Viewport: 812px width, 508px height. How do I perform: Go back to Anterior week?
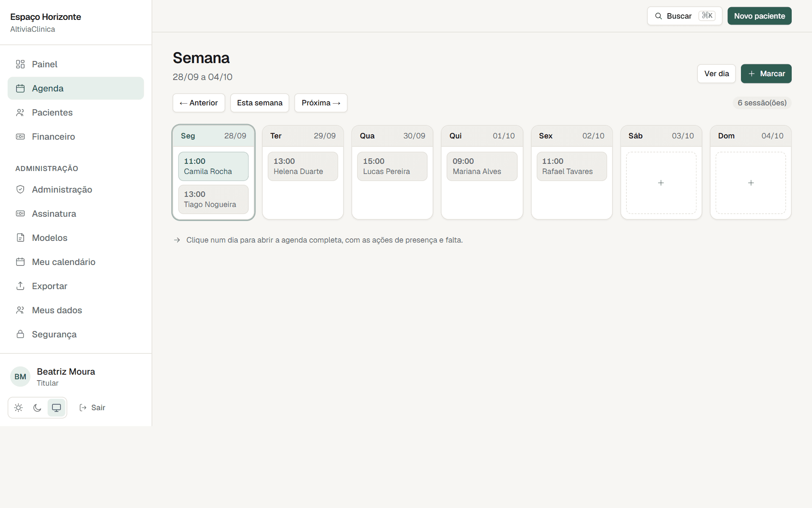coord(199,103)
